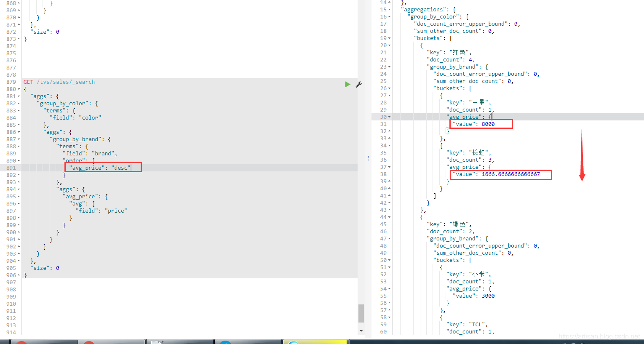Screen dimensions: 644x344
Task: Collapse the "order" block on line 890
Action: click(19, 161)
